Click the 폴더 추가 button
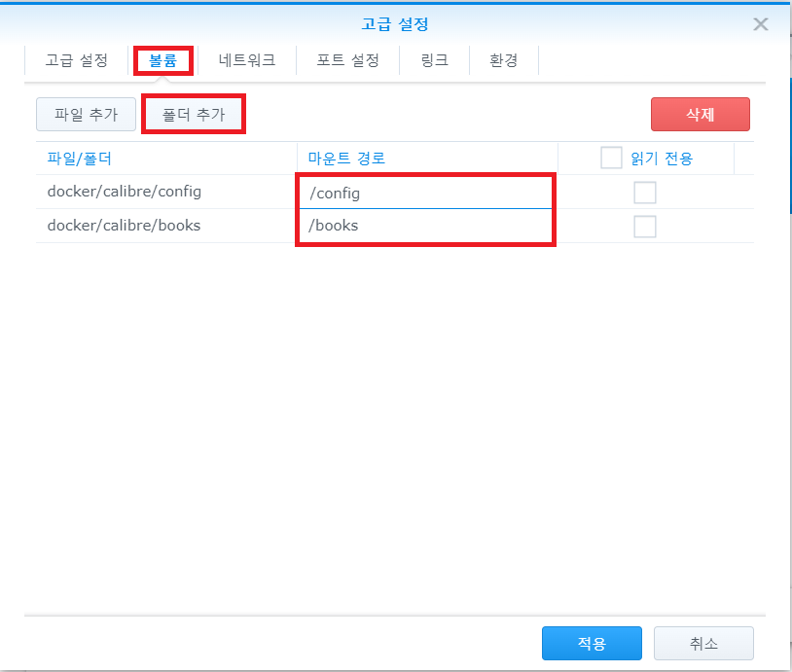 point(194,114)
